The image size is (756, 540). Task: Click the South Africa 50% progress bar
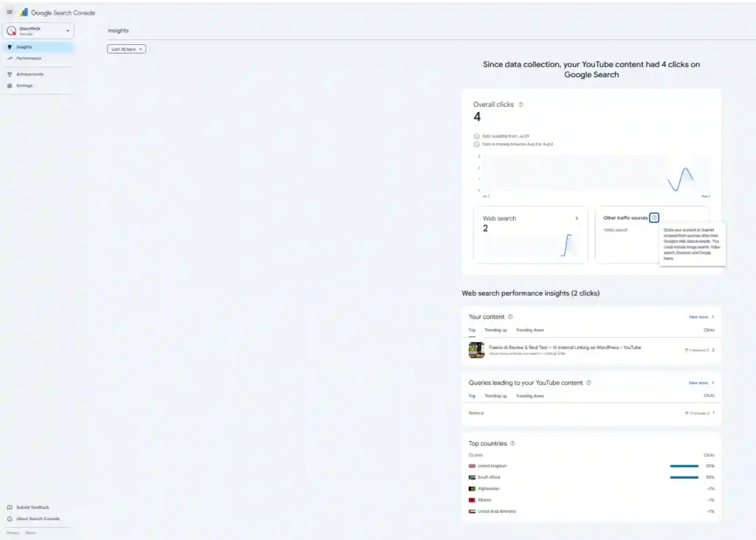click(x=684, y=477)
